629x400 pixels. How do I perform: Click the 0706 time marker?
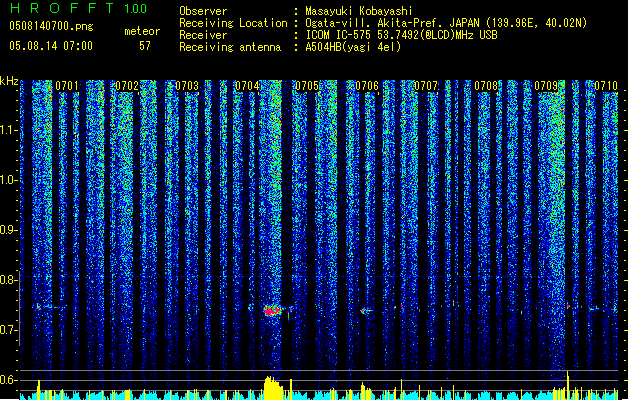[367, 86]
